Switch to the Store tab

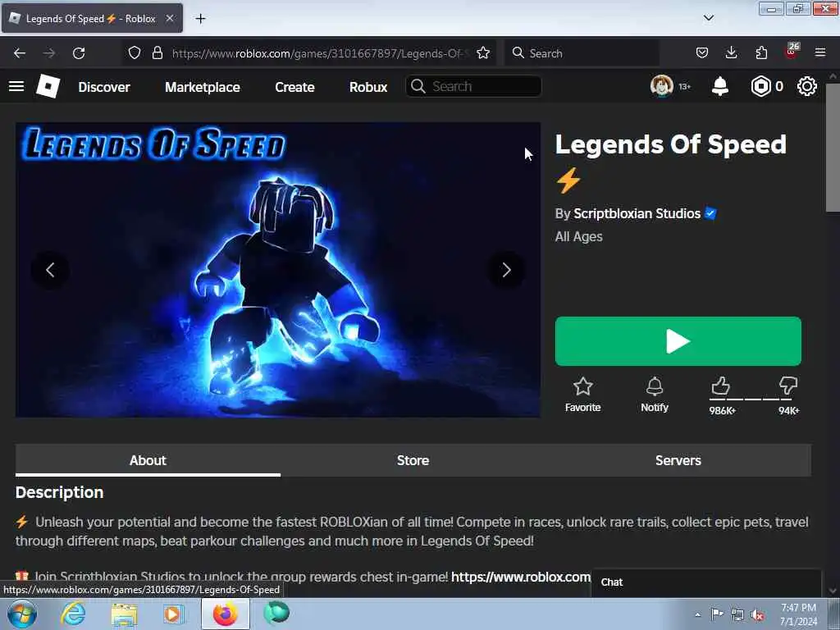pyautogui.click(x=413, y=460)
